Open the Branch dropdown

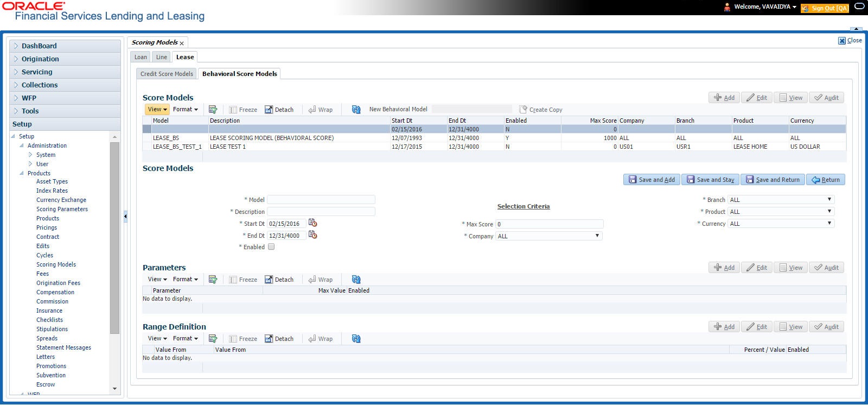click(x=781, y=200)
